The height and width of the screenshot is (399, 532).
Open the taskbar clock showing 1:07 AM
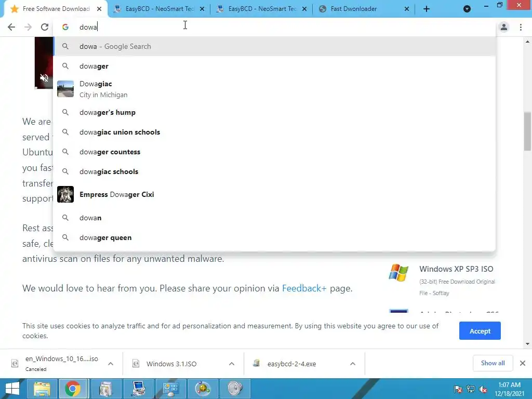(x=509, y=389)
